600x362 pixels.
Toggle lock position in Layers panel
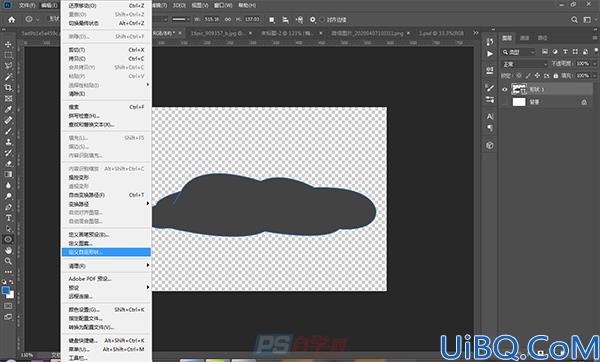pyautogui.click(x=537, y=76)
